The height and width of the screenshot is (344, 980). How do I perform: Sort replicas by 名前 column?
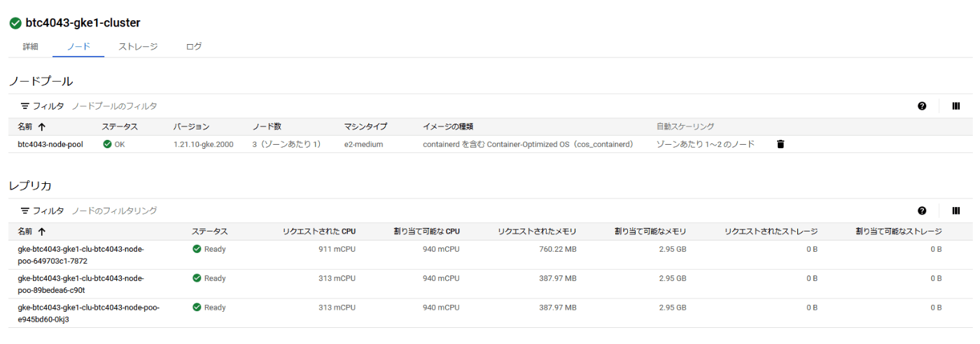(x=32, y=231)
